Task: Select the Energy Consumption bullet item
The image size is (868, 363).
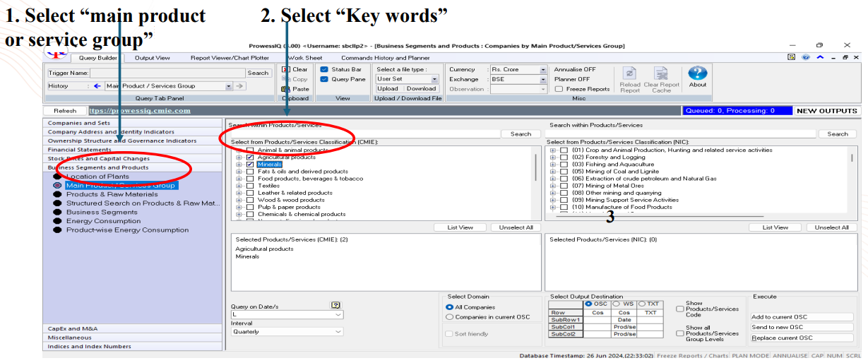Action: point(57,221)
